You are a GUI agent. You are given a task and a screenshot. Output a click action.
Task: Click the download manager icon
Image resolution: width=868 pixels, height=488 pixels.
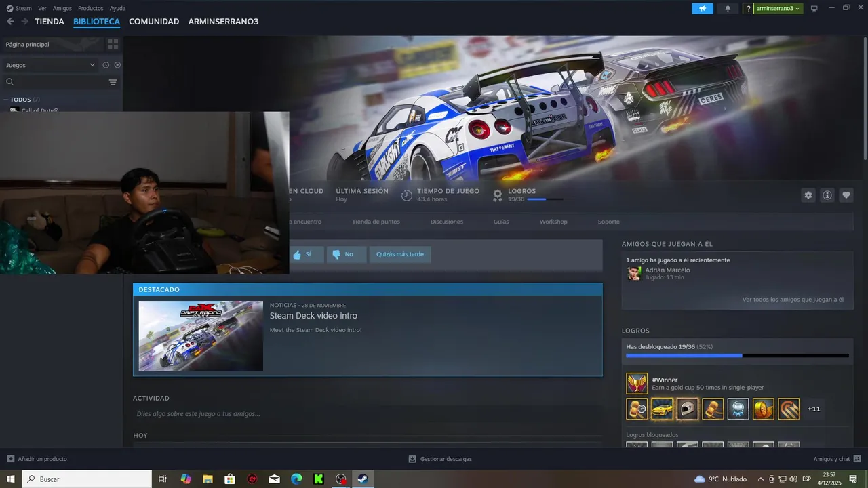[412, 459]
